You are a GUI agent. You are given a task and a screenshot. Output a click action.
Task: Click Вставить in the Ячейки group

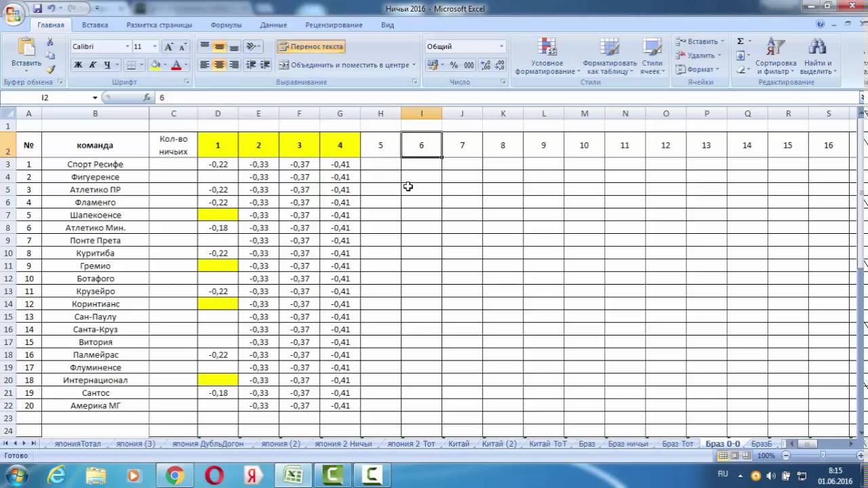699,41
